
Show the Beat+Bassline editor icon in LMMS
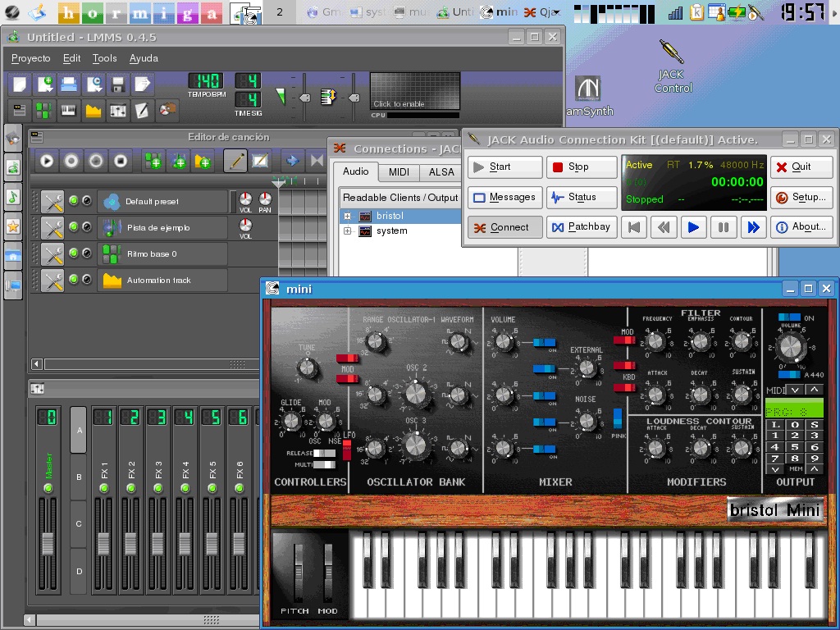click(x=43, y=111)
